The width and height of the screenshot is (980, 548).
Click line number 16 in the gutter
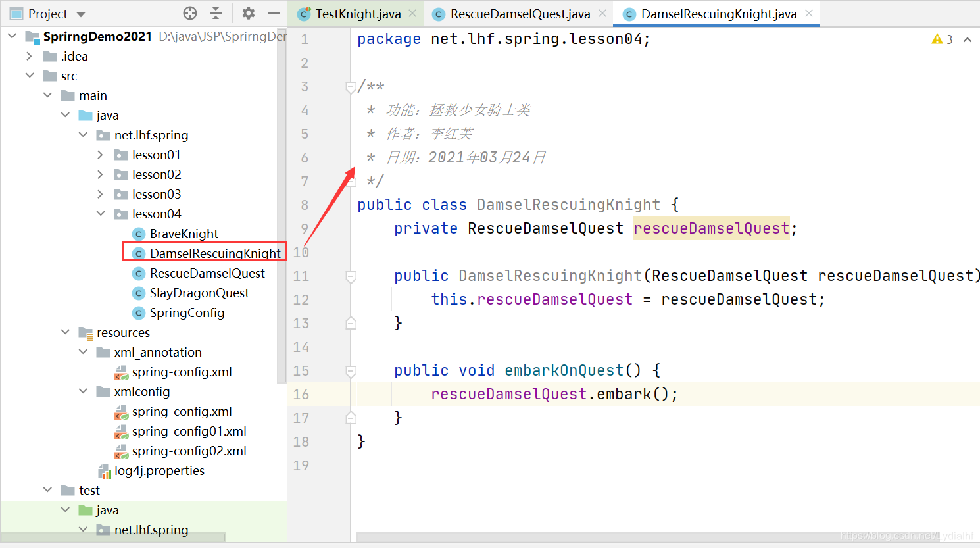301,394
